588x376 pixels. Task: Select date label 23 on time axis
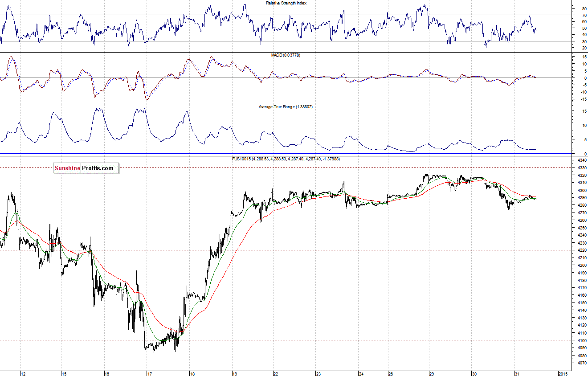coord(318,373)
